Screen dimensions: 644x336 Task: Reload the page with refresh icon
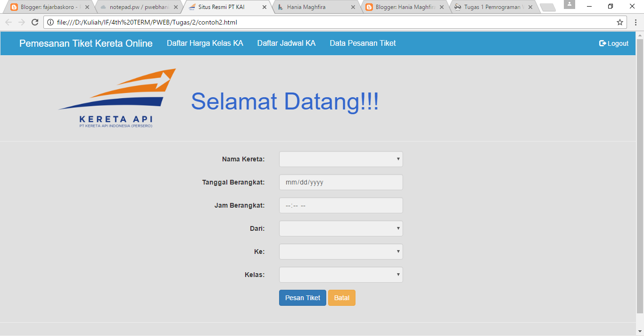point(35,22)
